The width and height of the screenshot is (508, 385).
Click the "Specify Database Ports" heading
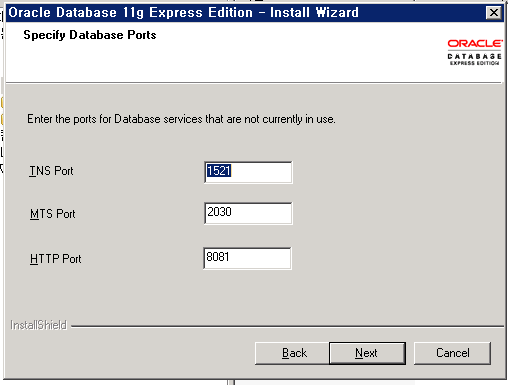(90, 35)
